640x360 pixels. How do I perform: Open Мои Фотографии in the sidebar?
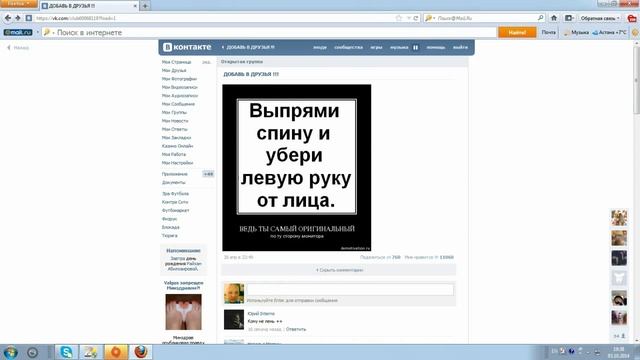click(179, 79)
